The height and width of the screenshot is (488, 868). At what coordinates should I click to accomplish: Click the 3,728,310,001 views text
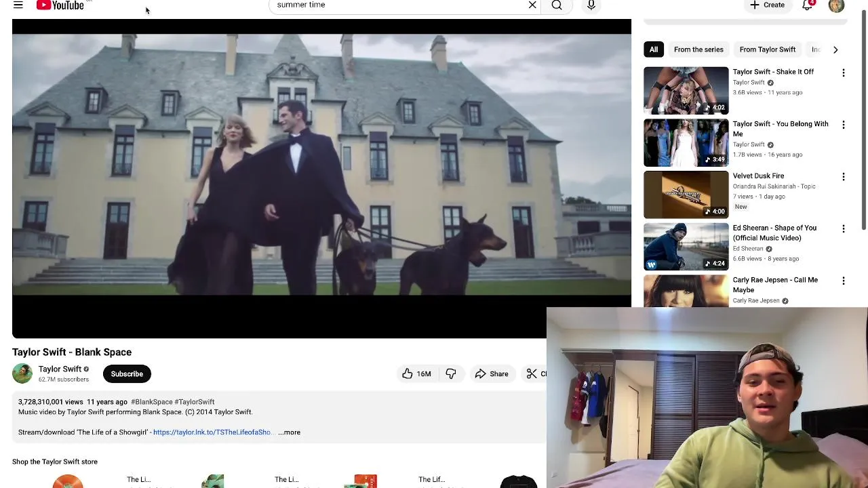[x=51, y=402]
